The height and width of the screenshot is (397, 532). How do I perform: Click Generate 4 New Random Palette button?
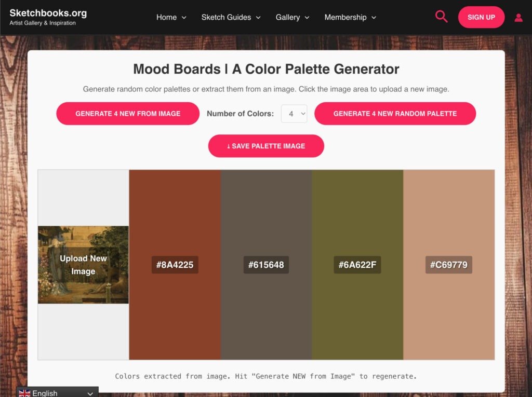(395, 114)
